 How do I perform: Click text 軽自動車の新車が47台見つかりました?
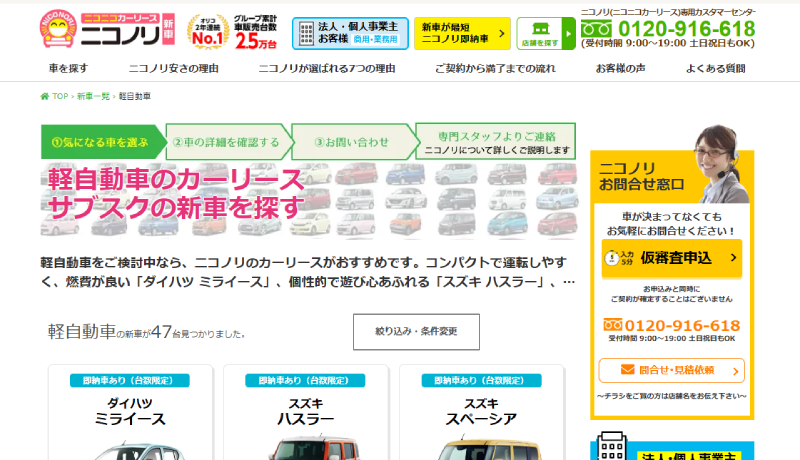[x=147, y=332]
